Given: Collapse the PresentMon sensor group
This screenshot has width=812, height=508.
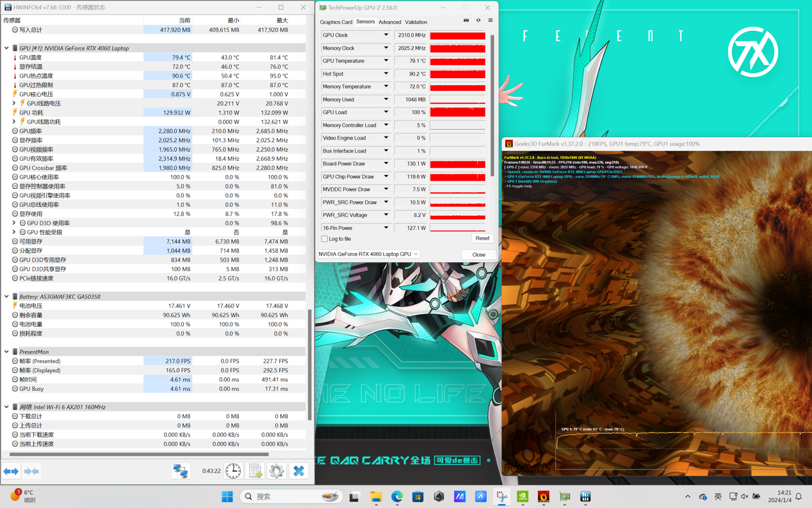Looking at the screenshot, I should 6,352.
